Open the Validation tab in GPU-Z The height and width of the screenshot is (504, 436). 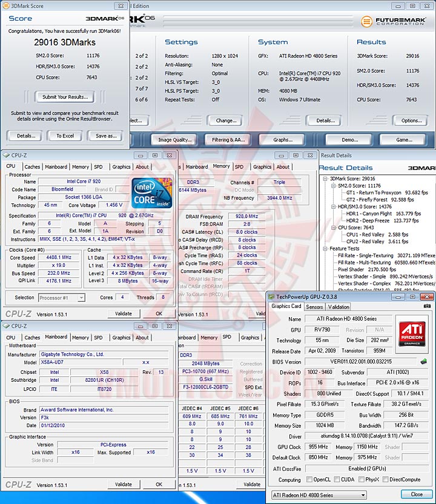pyautogui.click(x=339, y=307)
